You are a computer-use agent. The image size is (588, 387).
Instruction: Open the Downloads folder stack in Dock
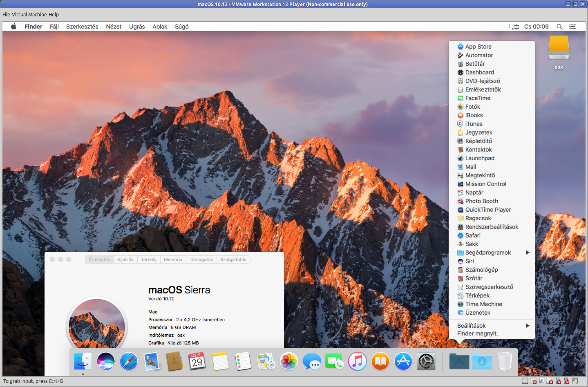point(482,361)
